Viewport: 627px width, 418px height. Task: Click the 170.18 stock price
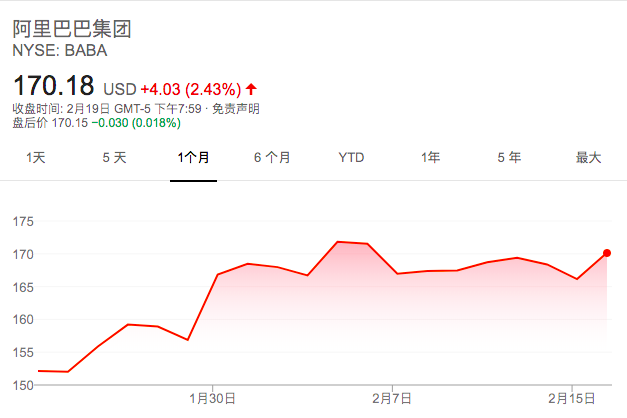(x=54, y=86)
